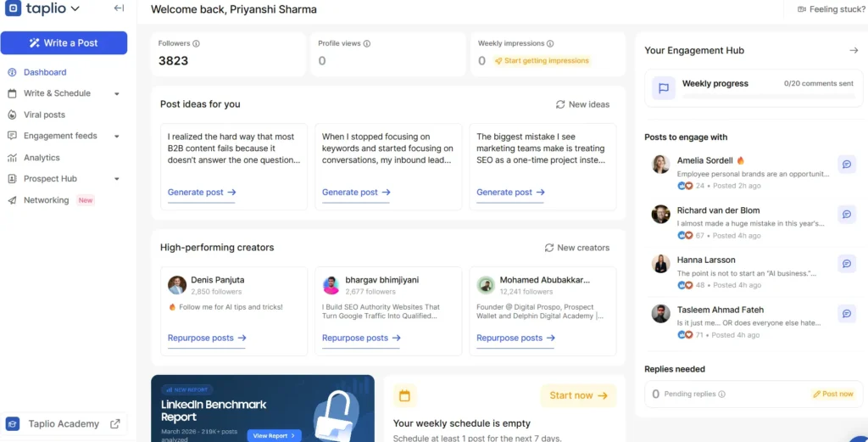The width and height of the screenshot is (868, 442).
Task: Click the Taplio Academy graduation cap icon
Action: pyautogui.click(x=13, y=423)
